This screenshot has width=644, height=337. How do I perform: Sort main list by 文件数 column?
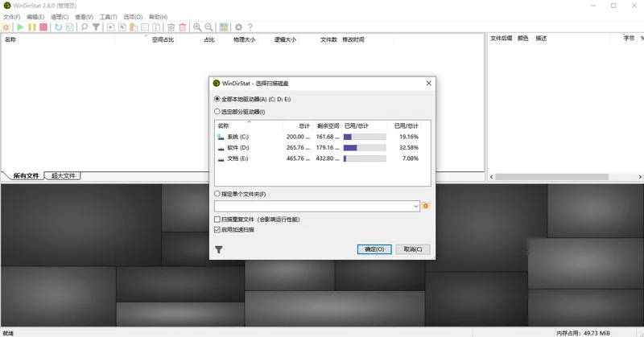tap(328, 39)
